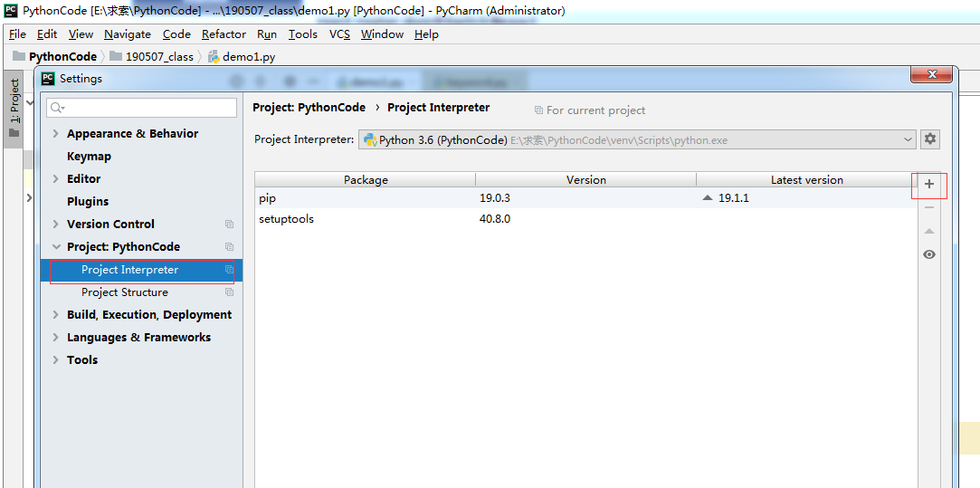Select the Keymap settings page
Screen dimensions: 980x488
89,157
